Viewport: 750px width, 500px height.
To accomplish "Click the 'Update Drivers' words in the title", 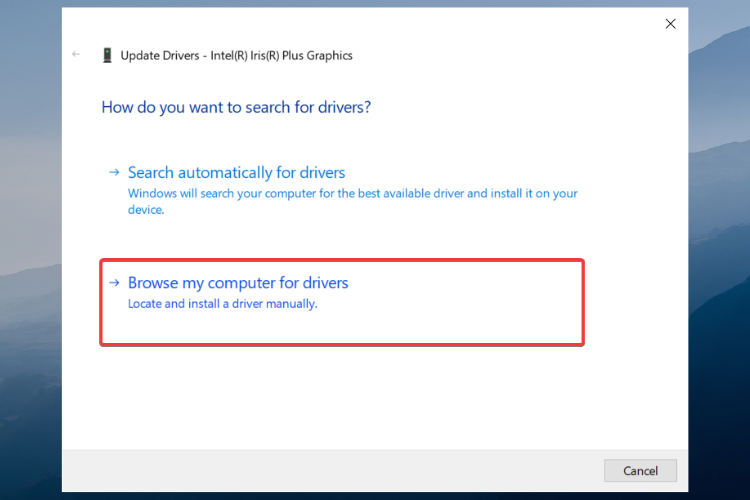I will tap(160, 56).
